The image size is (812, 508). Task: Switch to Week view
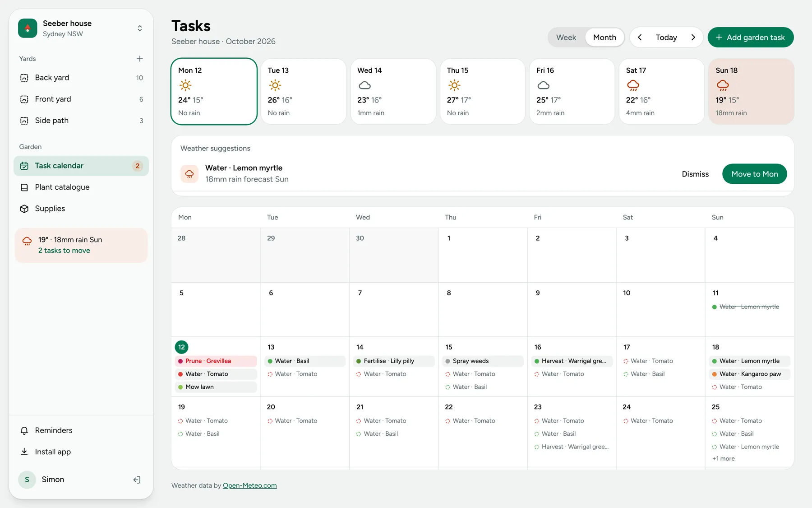click(x=566, y=37)
